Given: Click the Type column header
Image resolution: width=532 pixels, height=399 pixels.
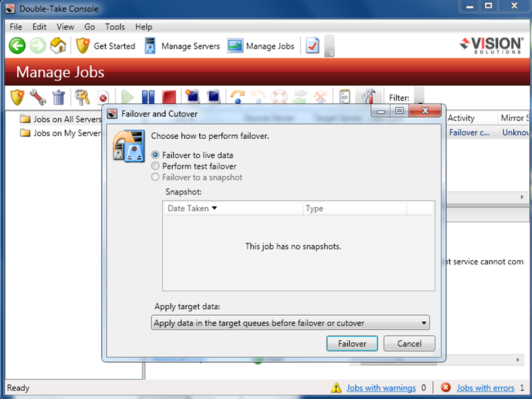Looking at the screenshot, I should 355,208.
